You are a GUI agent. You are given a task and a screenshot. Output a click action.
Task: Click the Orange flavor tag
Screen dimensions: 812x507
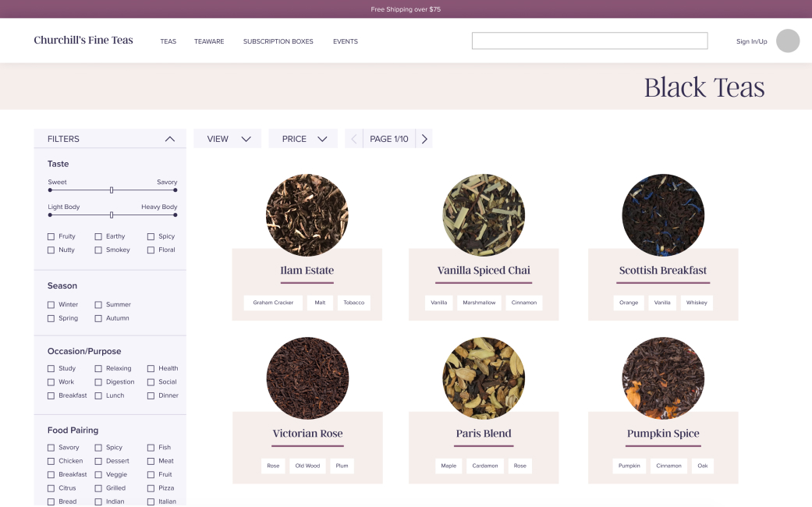tap(629, 303)
